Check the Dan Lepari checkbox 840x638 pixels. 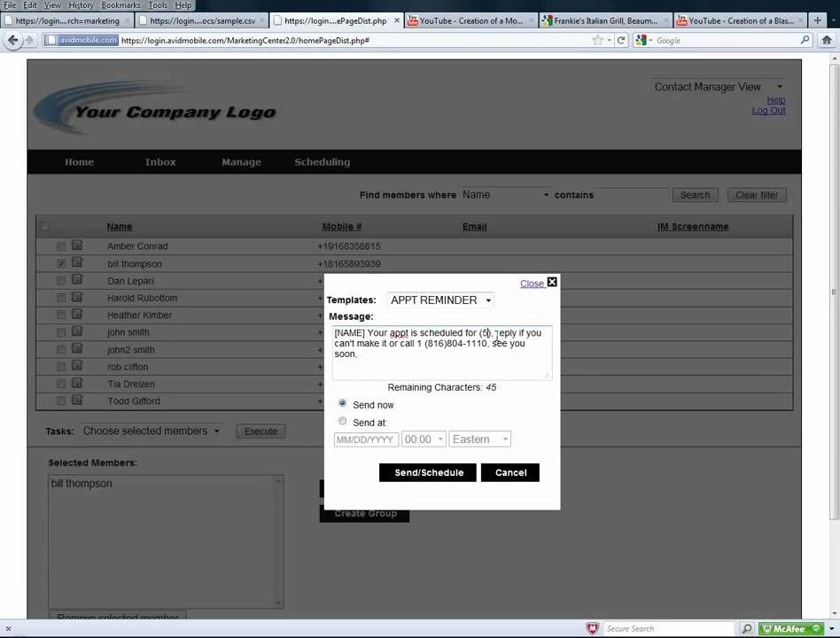[61, 281]
